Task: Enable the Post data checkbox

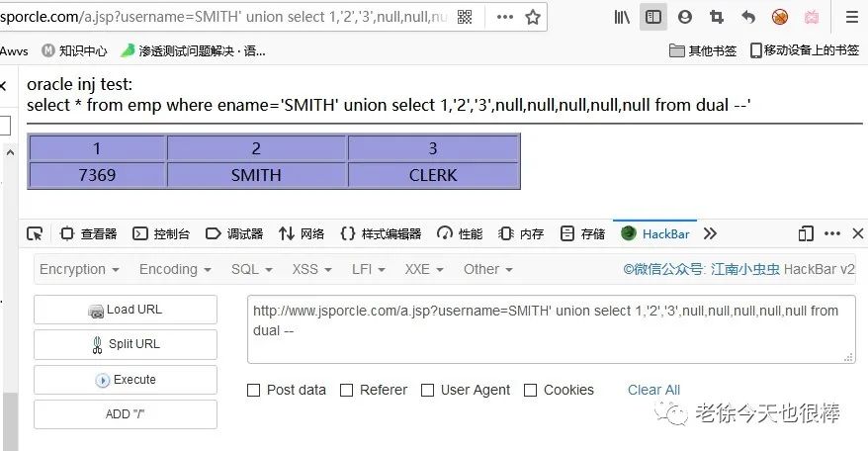Action: (253, 391)
